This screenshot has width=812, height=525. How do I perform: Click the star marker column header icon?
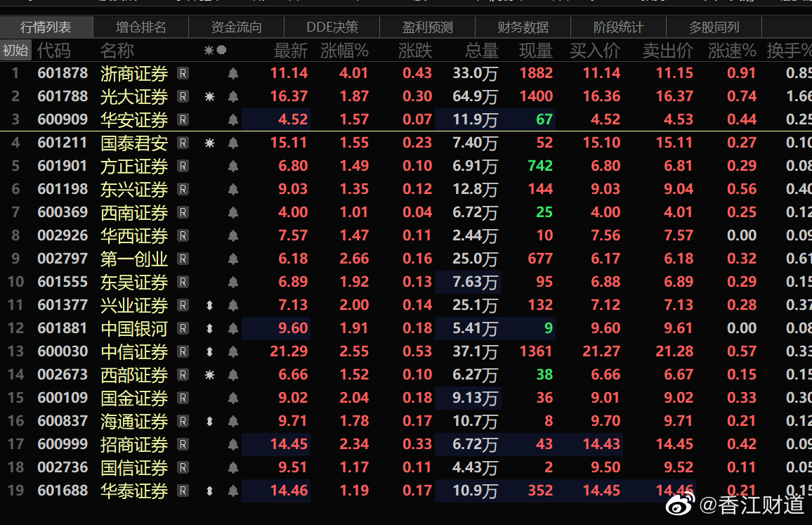(x=209, y=51)
